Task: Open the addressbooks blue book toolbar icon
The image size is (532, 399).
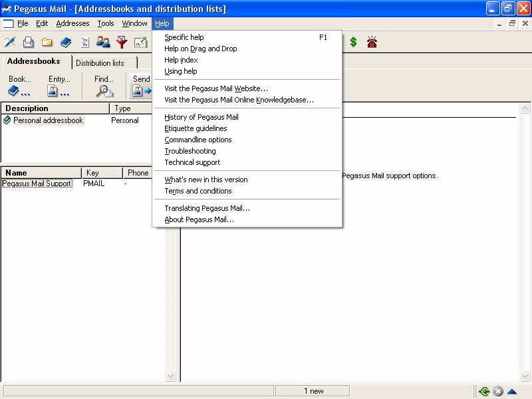Action: tap(66, 42)
